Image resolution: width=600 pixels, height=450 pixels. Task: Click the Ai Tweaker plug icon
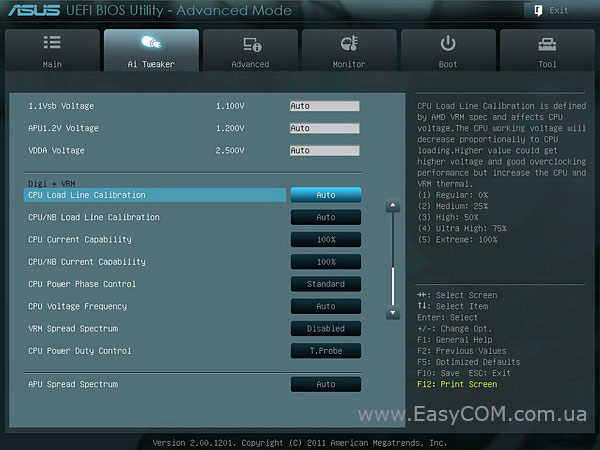tap(151, 42)
